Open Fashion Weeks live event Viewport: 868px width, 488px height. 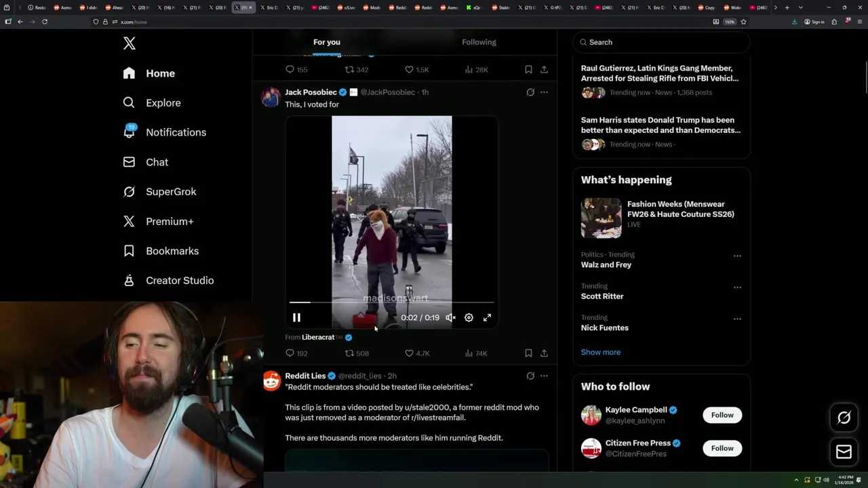(661, 217)
